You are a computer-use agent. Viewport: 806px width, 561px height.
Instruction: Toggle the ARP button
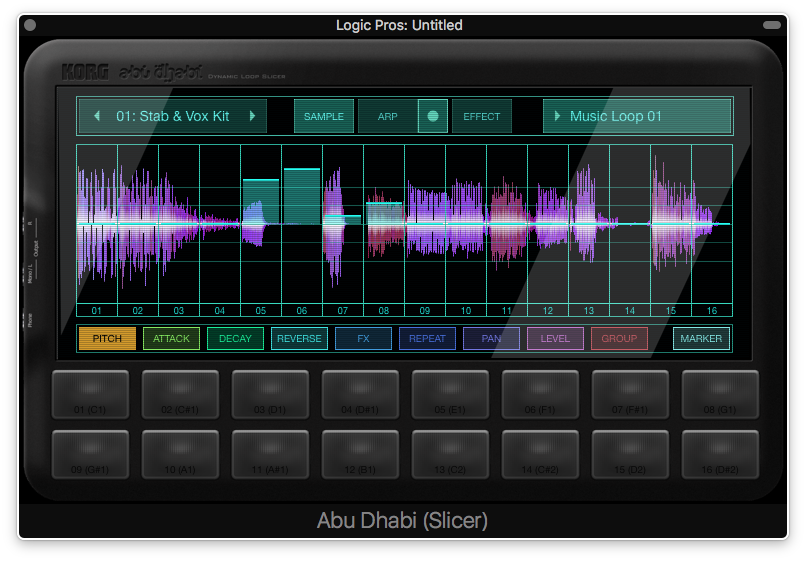point(387,116)
